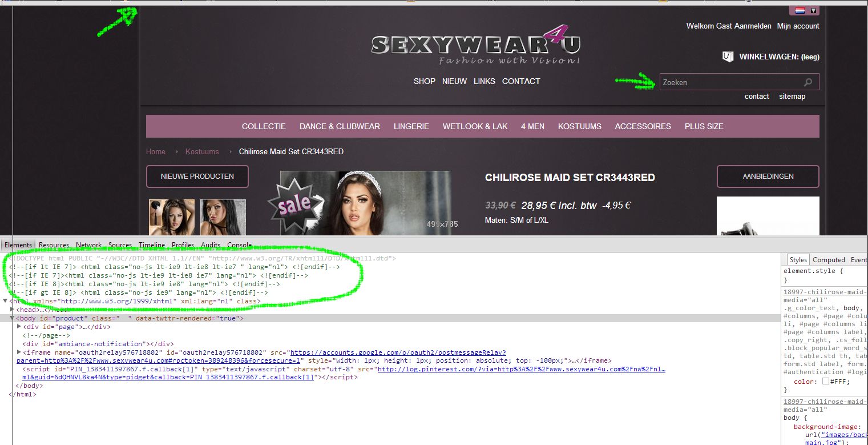The height and width of the screenshot is (445, 868).
Task: Switch to the Elements tab in DevTools
Action: click(x=18, y=245)
